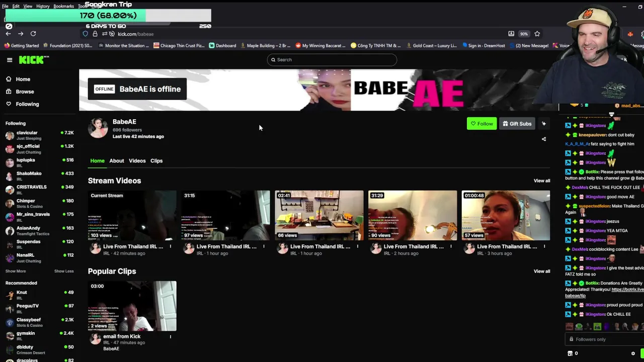Click the Follow button for BabeAE

click(481, 124)
